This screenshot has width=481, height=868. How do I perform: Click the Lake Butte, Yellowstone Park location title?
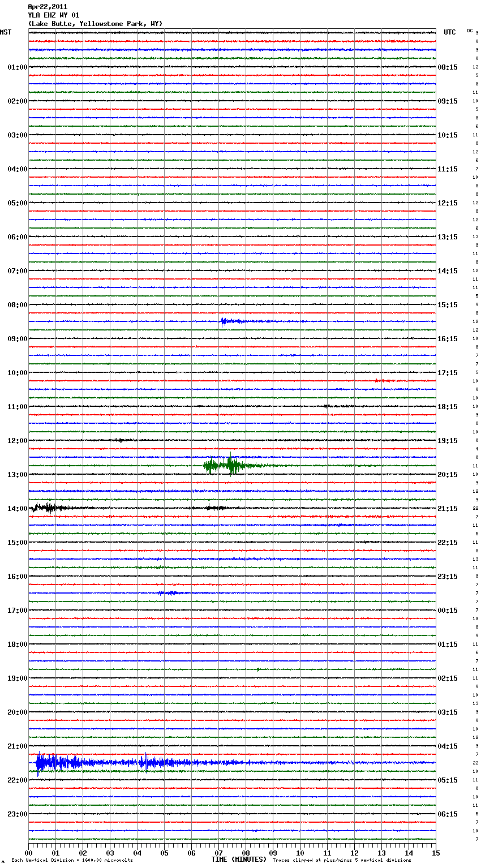tap(95, 24)
